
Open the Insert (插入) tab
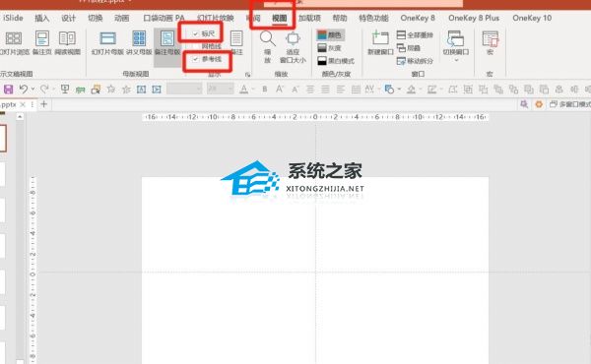pos(41,18)
